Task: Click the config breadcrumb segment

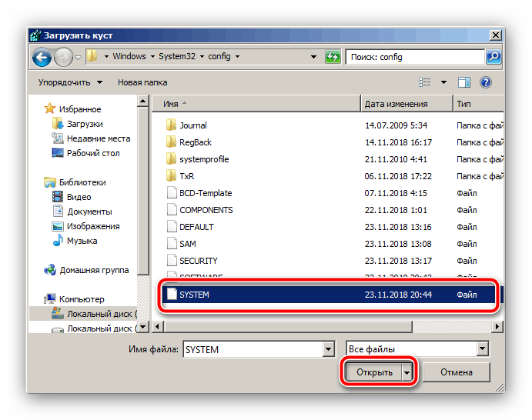Action: [219, 56]
